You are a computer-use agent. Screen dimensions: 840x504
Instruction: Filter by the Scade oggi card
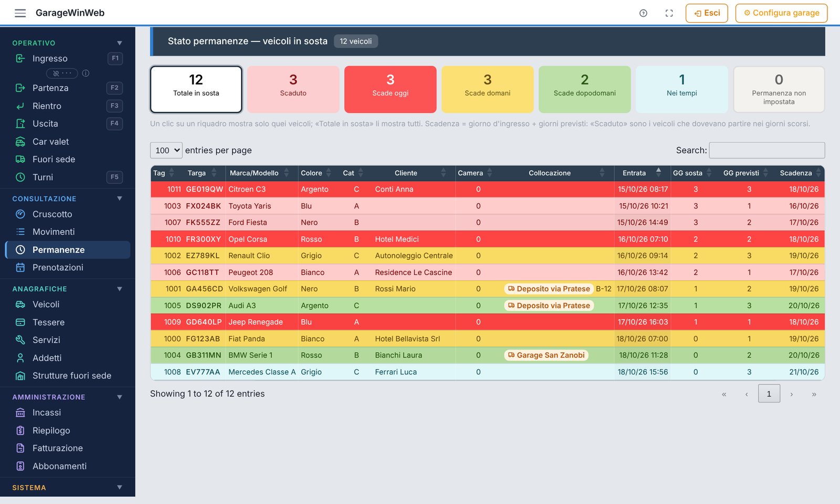pos(390,89)
